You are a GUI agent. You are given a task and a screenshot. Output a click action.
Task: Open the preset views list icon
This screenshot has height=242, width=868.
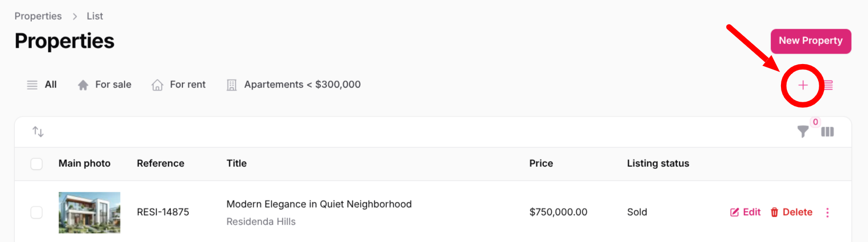[x=828, y=85]
